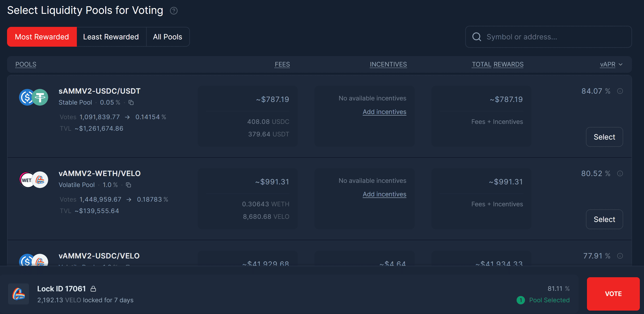Click the Pool Selected status text

(x=549, y=300)
